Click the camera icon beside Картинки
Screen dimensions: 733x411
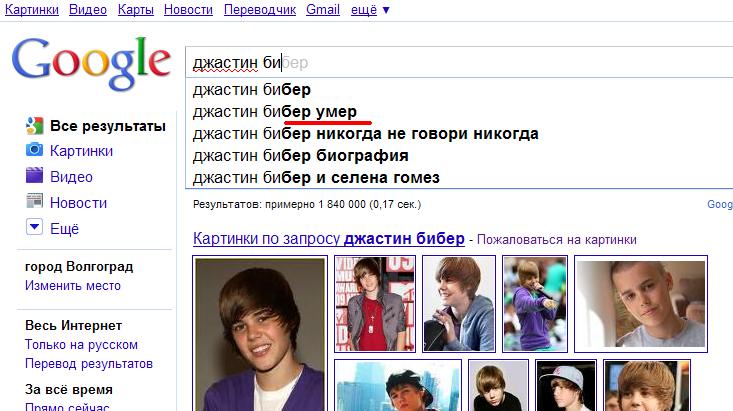34,150
